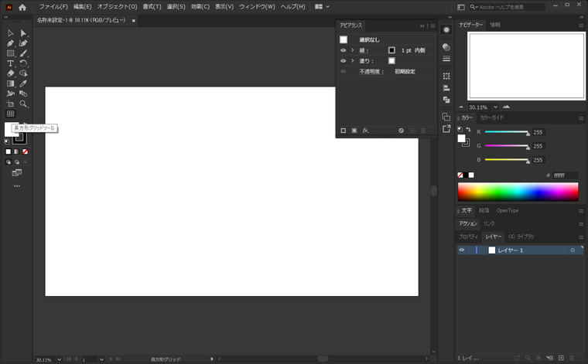Open the zoom level dropdown at bottom left

coord(58,359)
